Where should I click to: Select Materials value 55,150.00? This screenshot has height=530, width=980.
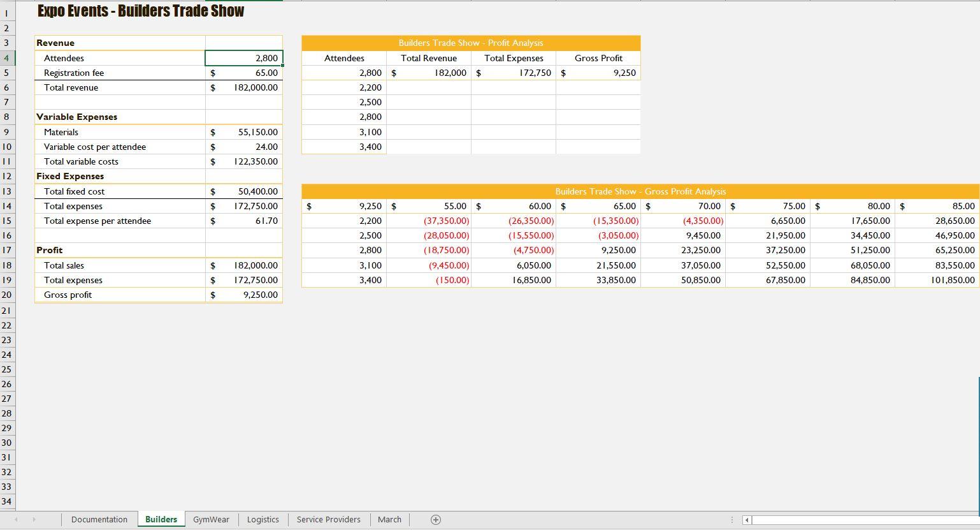tap(244, 132)
